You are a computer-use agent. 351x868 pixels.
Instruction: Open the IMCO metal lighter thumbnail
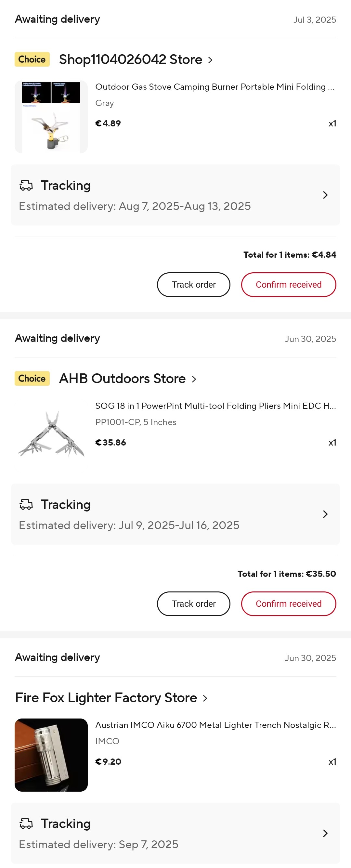[51, 755]
